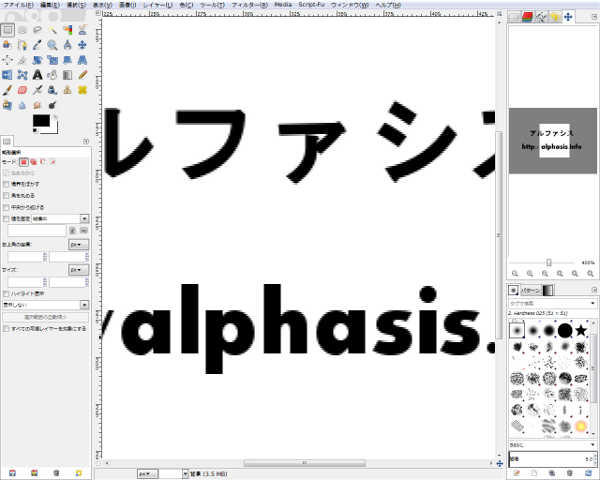Open the フィルター menu
The image size is (600, 480).
[x=249, y=5]
